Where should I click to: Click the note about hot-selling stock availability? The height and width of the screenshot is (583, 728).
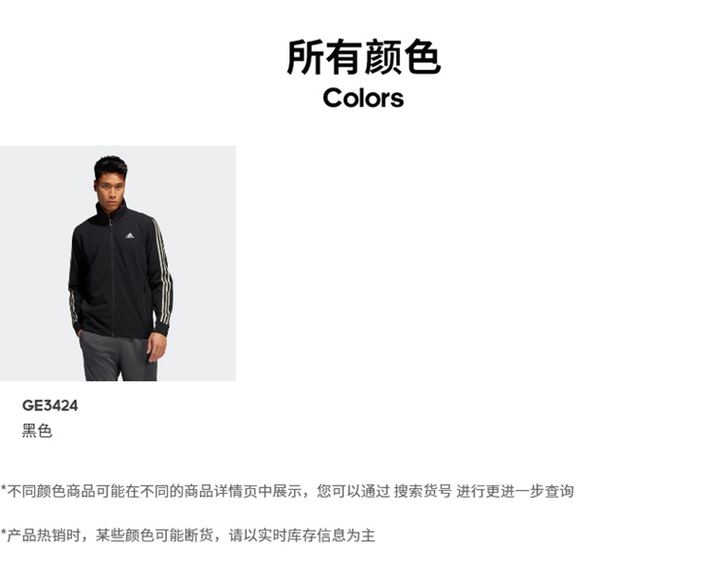(187, 535)
